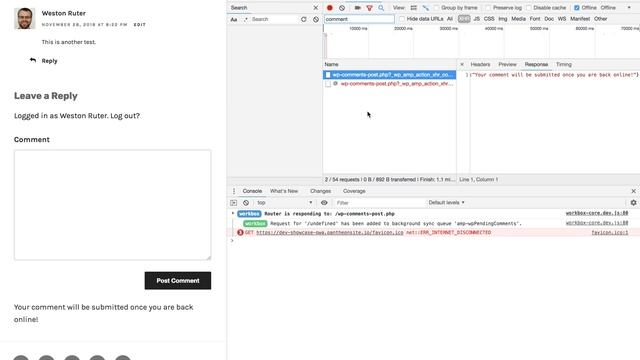
Task: Clear the search results
Action: 316,19
